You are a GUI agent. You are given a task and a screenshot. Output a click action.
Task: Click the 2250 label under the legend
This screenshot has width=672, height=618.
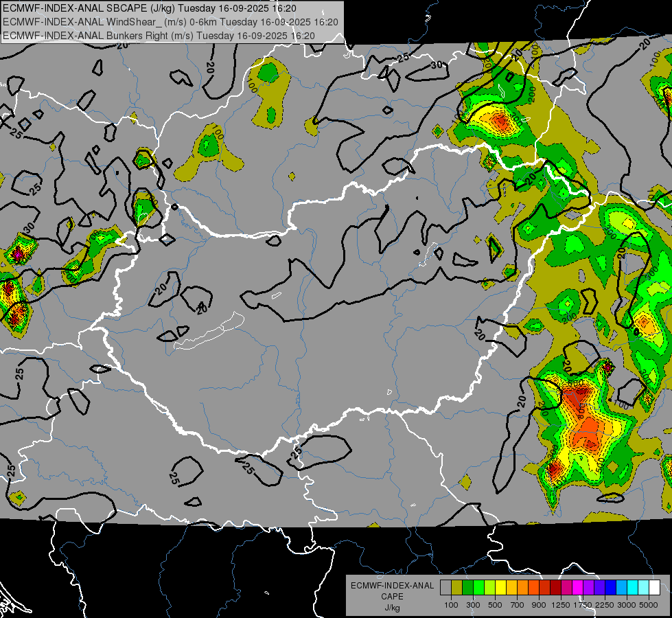point(605,605)
